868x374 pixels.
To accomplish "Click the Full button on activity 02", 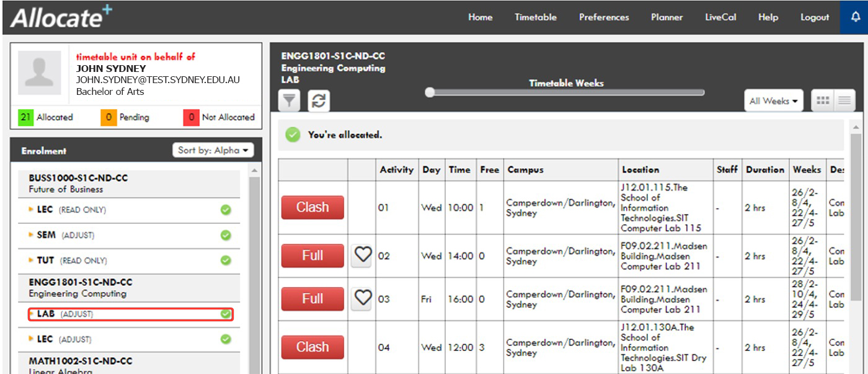I will 312,254.
